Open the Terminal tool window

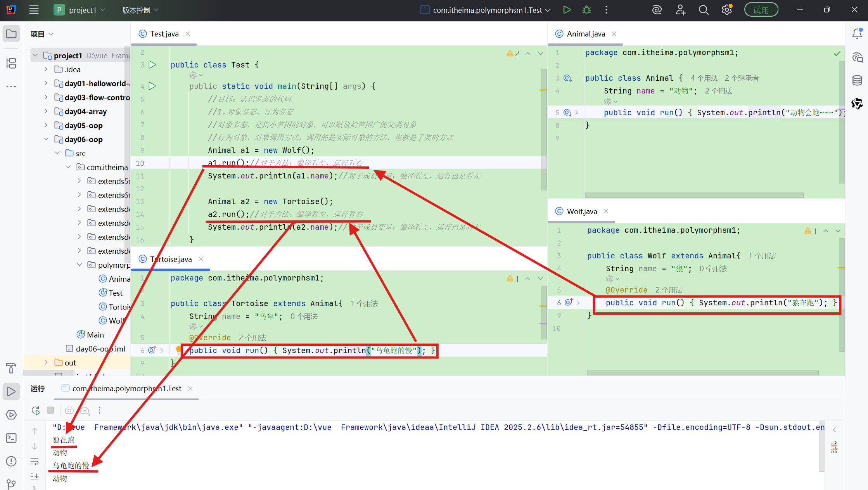tap(11, 438)
